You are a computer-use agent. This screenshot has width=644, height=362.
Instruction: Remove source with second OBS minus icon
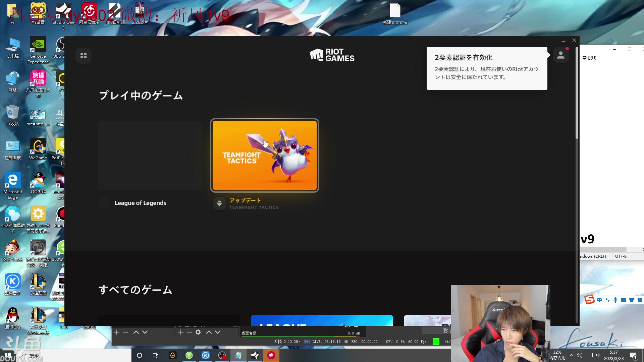click(190, 332)
